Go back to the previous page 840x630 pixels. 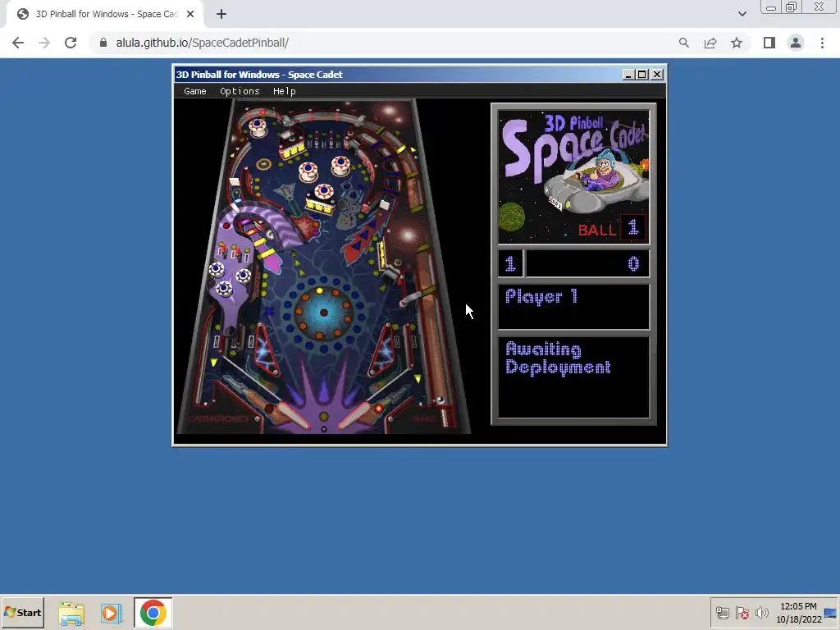(18, 43)
